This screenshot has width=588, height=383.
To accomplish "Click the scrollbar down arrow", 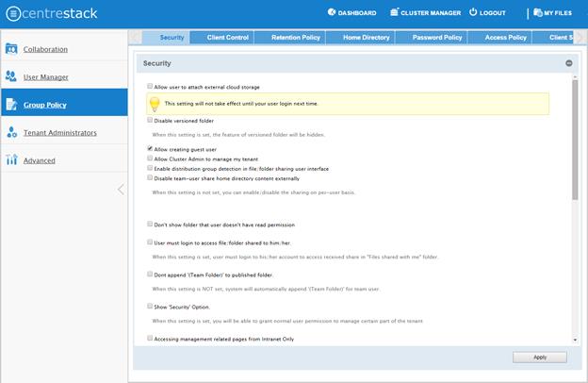I will tap(575, 340).
